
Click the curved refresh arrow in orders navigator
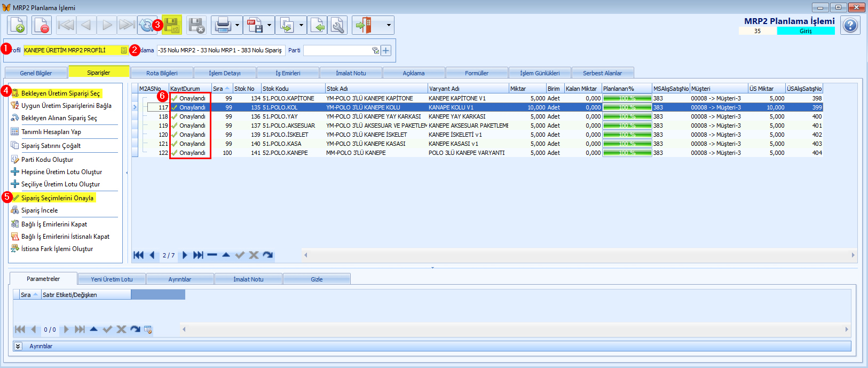click(x=267, y=255)
